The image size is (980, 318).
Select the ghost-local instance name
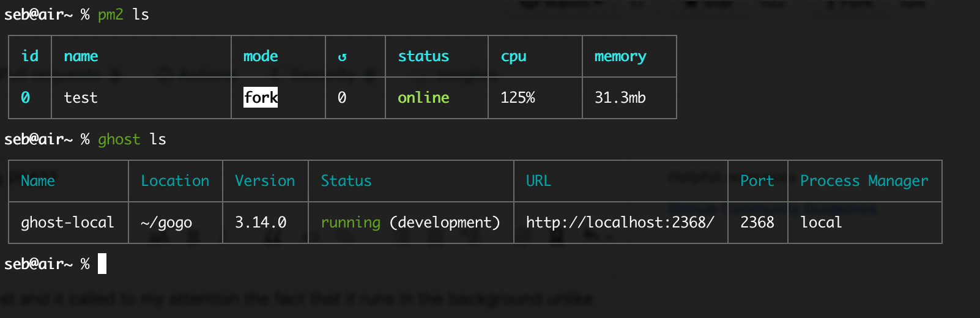67,223
